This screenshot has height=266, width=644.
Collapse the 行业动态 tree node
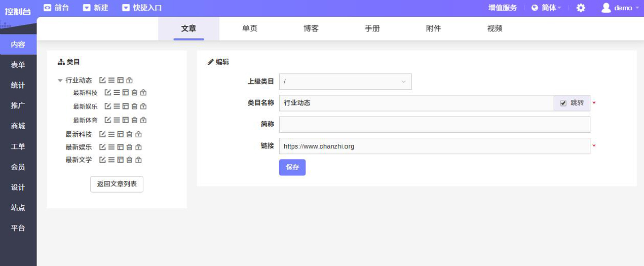click(60, 80)
